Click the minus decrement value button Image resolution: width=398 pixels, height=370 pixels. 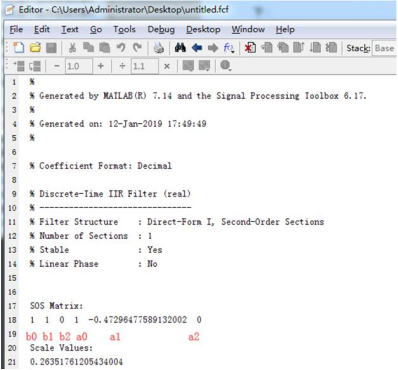click(x=57, y=66)
